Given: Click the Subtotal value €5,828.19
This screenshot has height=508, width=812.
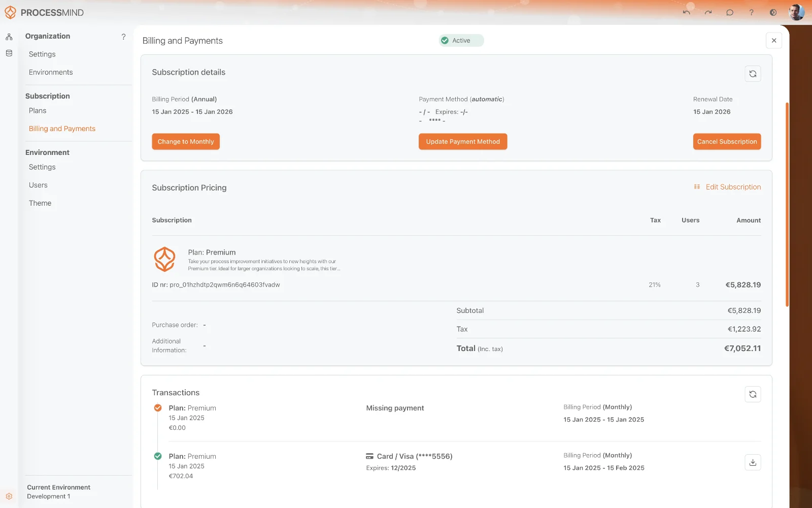Looking at the screenshot, I should pyautogui.click(x=745, y=310).
